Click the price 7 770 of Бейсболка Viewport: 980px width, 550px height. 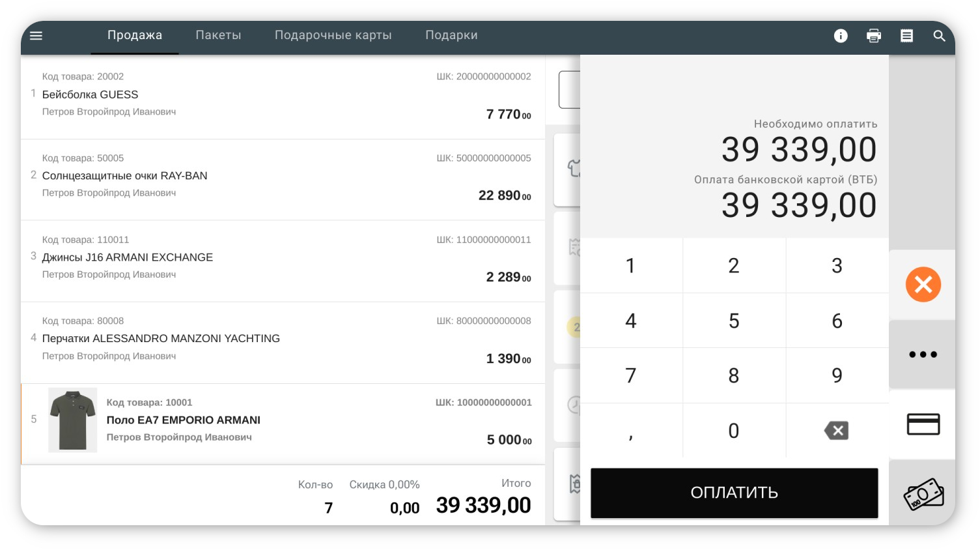coord(509,115)
